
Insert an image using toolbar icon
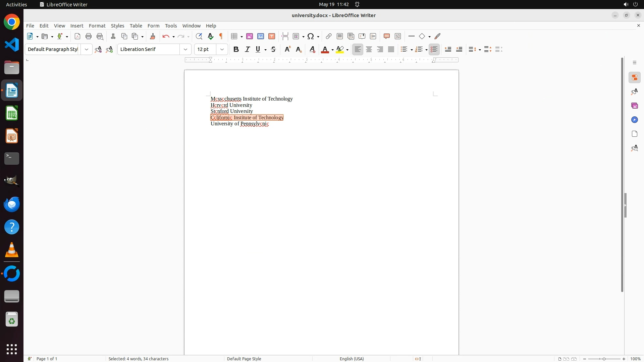[250, 37]
